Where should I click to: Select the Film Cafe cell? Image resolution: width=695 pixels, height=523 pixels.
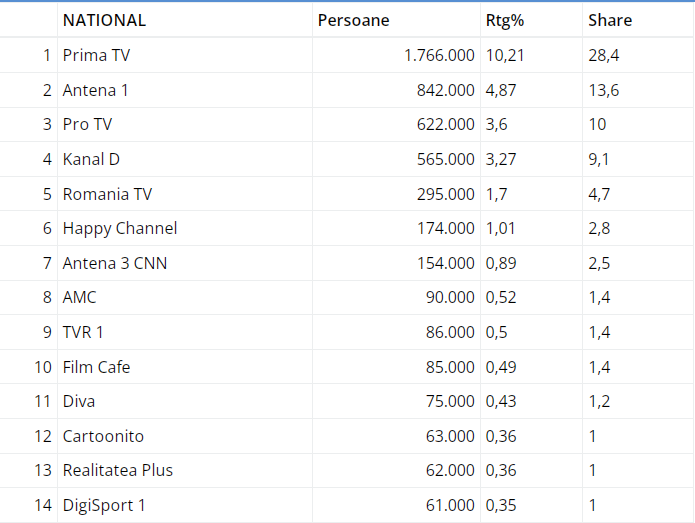point(96,367)
